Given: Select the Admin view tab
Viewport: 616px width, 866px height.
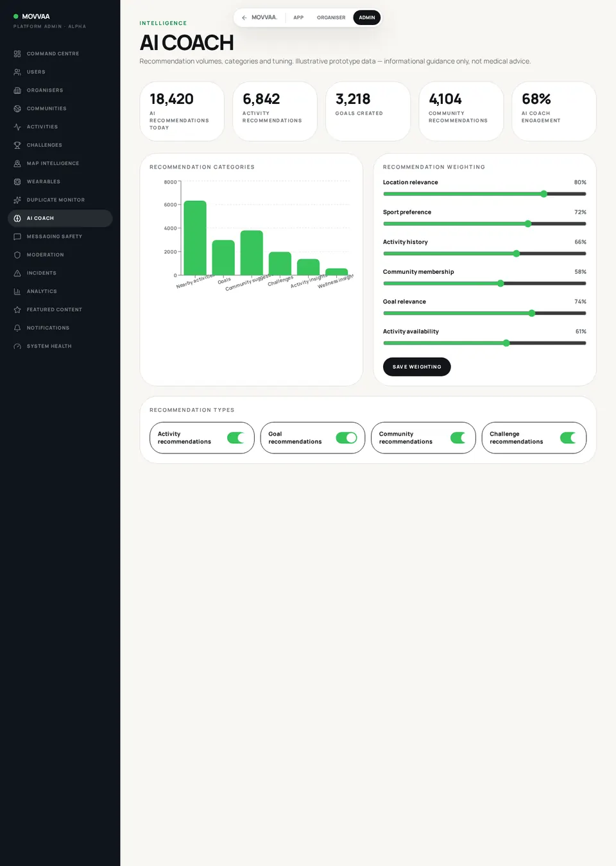Looking at the screenshot, I should coord(367,17).
